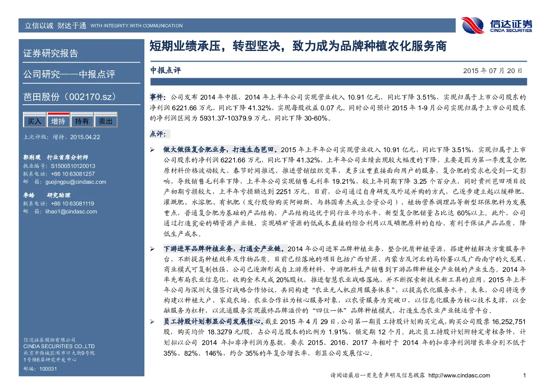
Task: Click WITH INTEGRITY.WITH COMMUNICATION header text
Action: tap(136, 26)
